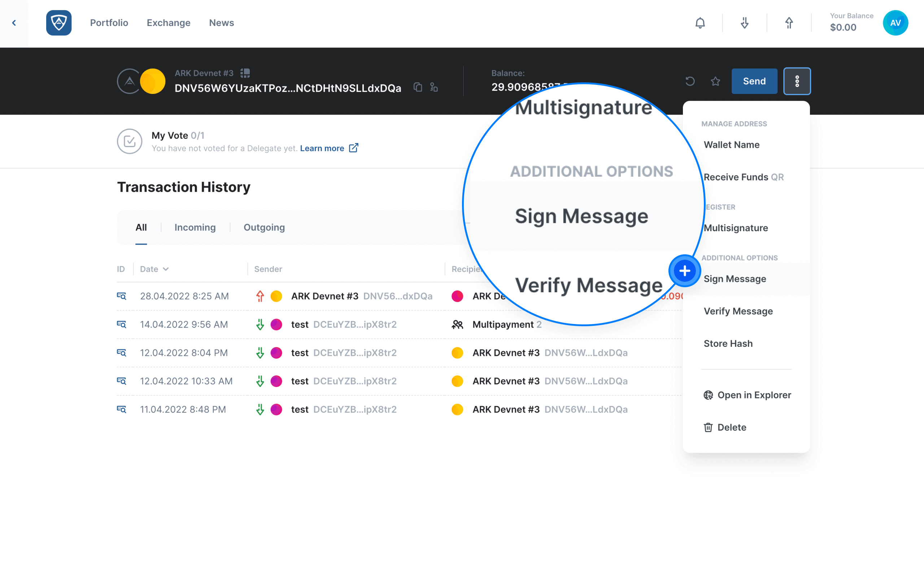Copy the public key icon

434,87
